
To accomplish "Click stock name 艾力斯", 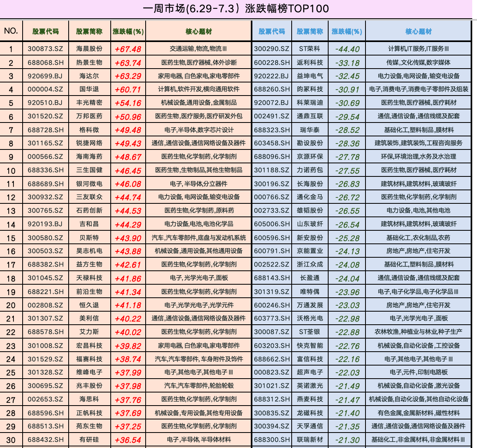I will [x=89, y=331].
